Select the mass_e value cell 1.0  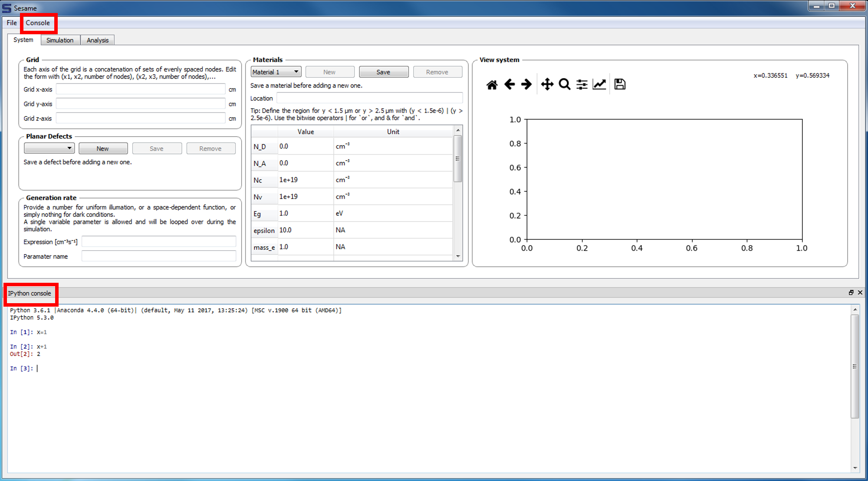306,247
